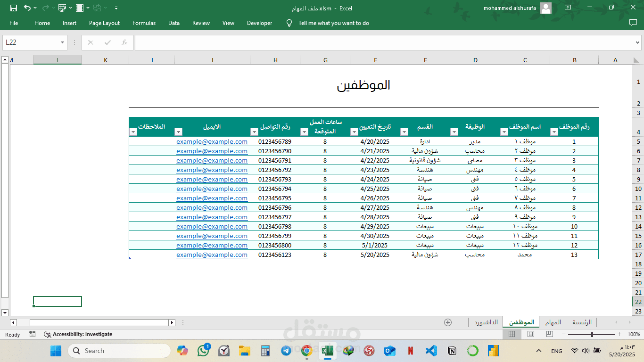The image size is (644, 362).
Task: Customize Quick Access Toolbar dropdown arrow
Action: 116,8
